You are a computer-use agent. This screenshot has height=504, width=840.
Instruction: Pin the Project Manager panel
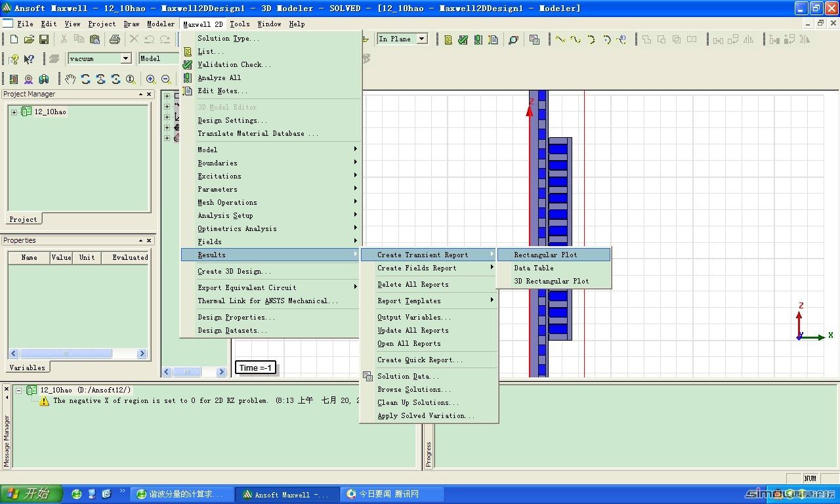click(x=140, y=94)
